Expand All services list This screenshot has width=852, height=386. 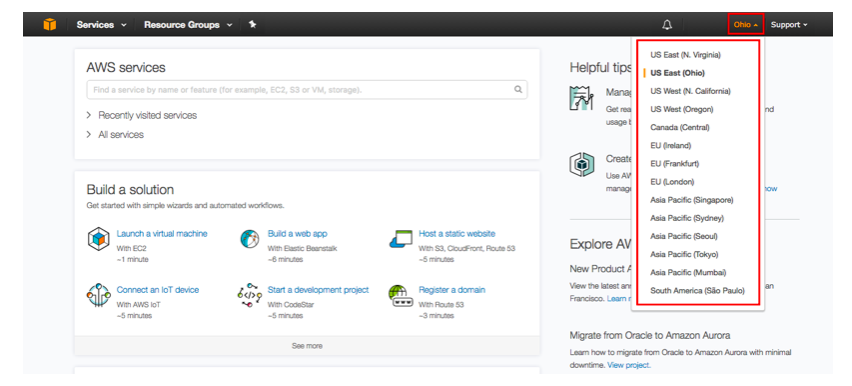[x=115, y=134]
